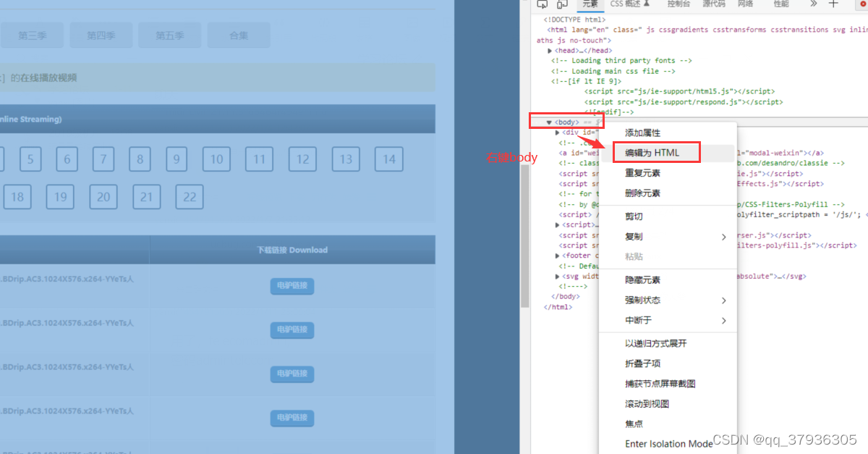Toggle the device emulation toolbar icon

562,4
